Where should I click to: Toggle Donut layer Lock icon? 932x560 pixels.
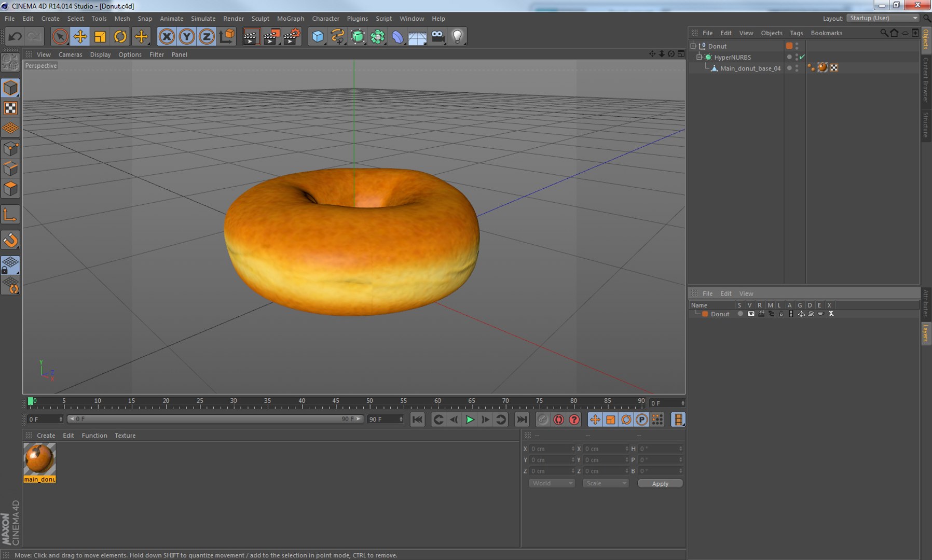click(x=781, y=314)
